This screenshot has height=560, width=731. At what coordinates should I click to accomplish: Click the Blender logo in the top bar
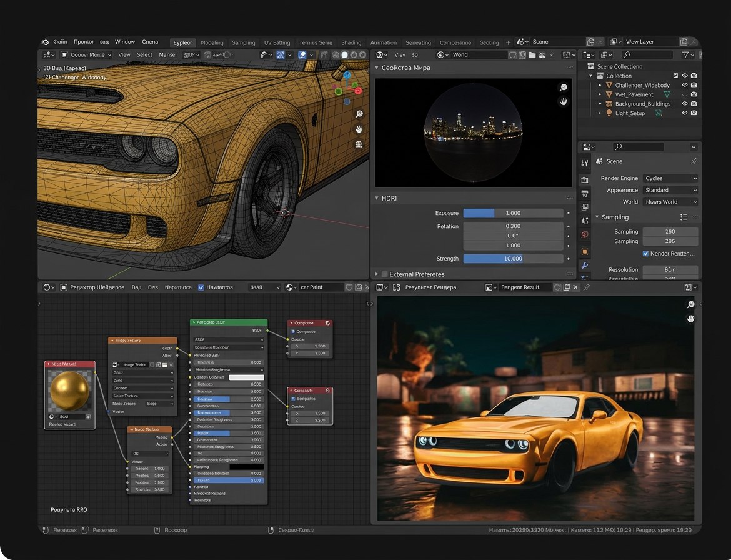[x=45, y=42]
